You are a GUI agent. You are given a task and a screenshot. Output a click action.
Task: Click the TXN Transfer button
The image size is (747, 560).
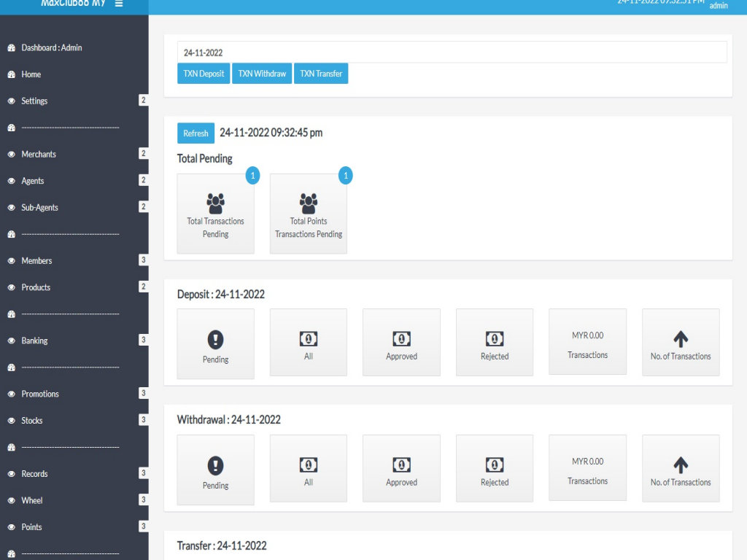point(321,74)
